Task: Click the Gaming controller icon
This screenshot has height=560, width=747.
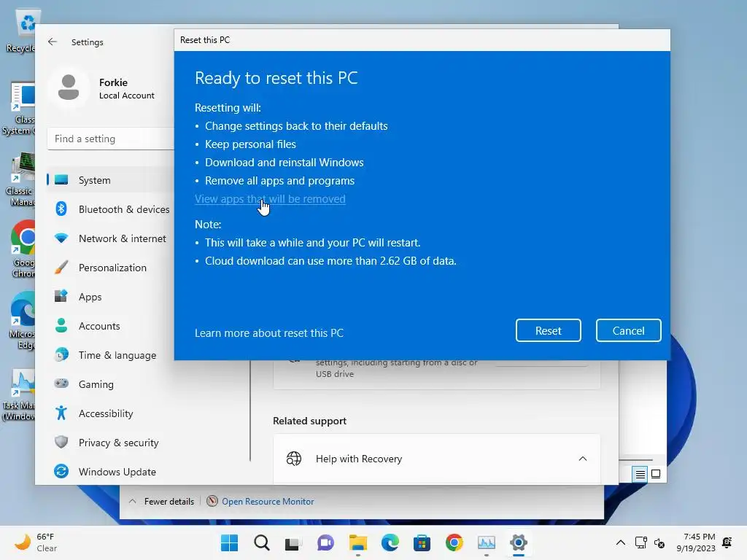Action: coord(61,384)
